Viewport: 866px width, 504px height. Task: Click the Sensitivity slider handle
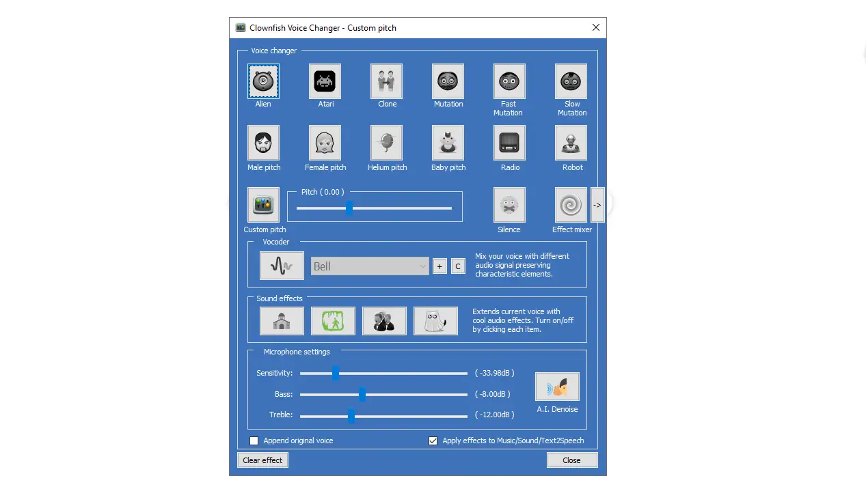tap(336, 373)
